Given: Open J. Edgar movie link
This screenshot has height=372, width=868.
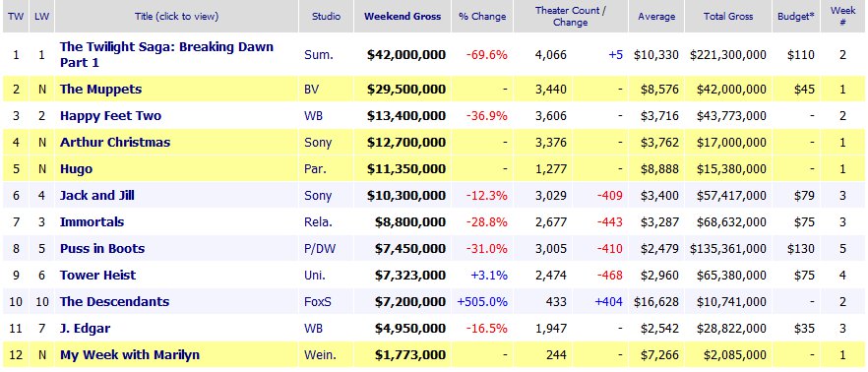Looking at the screenshot, I should [86, 329].
